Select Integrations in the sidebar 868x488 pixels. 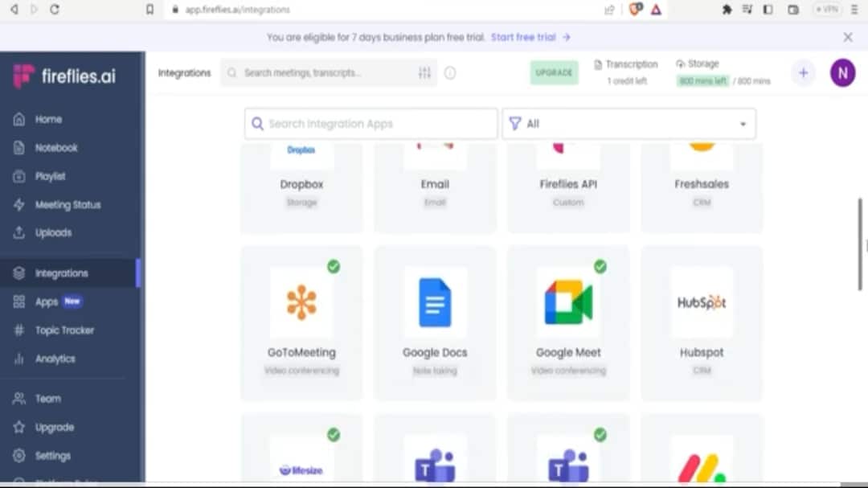coord(69,273)
